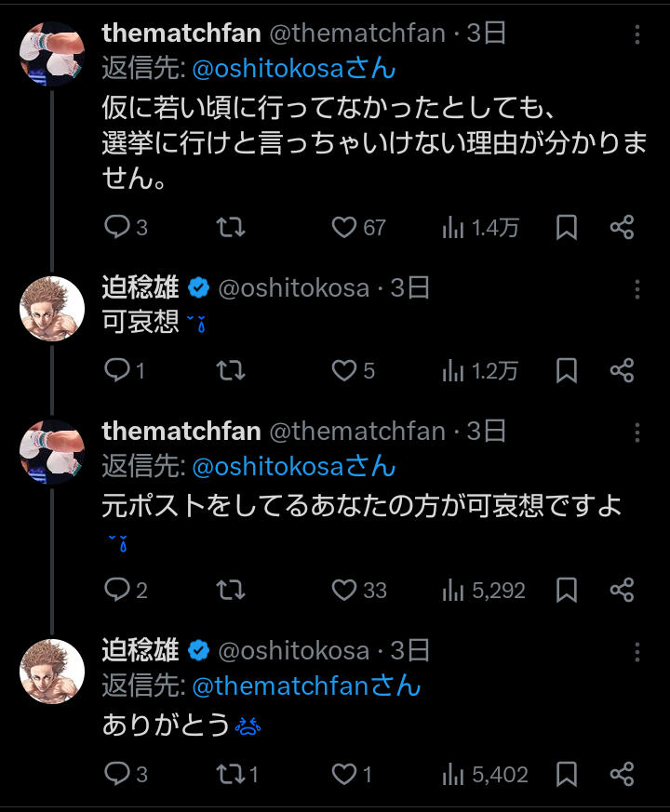Open thematchfan username on 元ポスト post
670x812 pixels.
tap(181, 431)
